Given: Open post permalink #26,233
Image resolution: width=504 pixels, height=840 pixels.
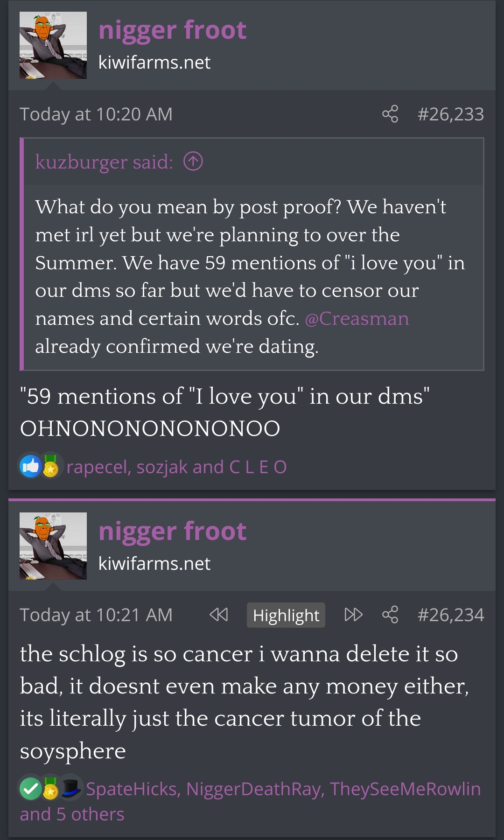Looking at the screenshot, I should coord(451,114).
